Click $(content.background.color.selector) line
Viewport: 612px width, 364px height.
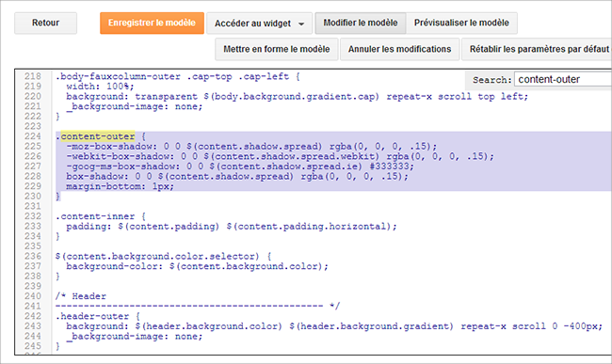[163, 257]
